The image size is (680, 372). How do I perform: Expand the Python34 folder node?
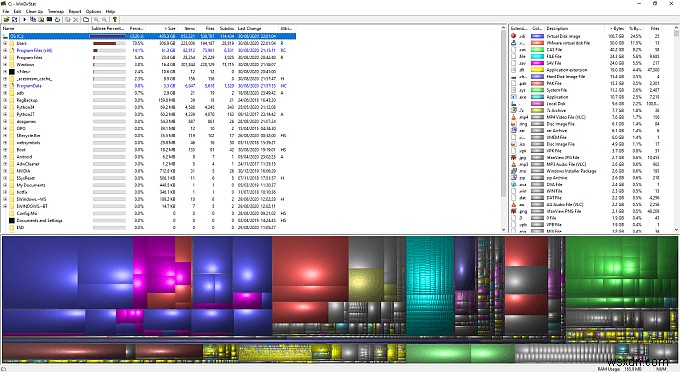[x=5, y=107]
